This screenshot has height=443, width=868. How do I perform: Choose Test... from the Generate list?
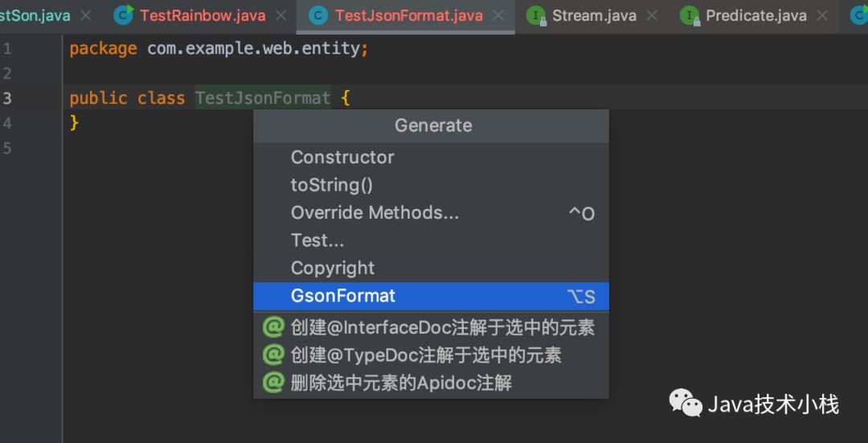click(x=317, y=240)
